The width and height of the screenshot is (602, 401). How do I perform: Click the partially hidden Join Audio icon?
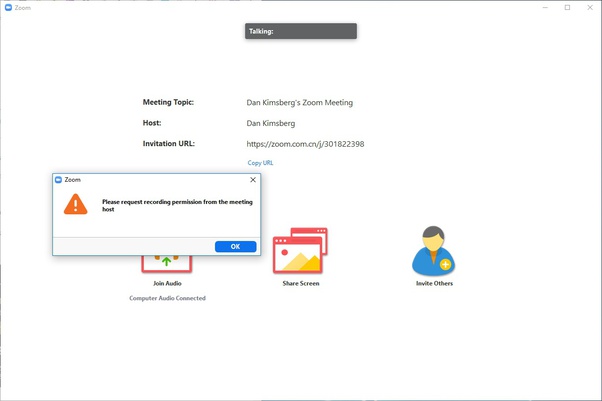[167, 264]
